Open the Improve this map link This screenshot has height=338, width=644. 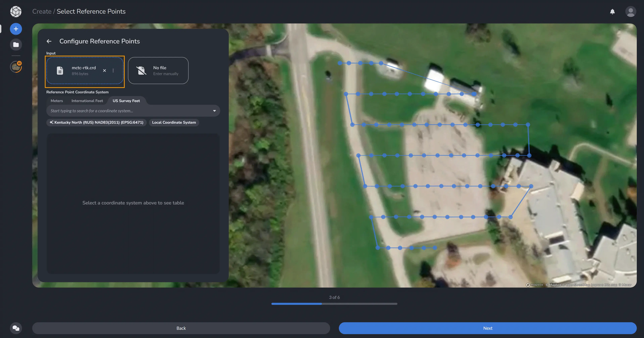click(x=604, y=285)
